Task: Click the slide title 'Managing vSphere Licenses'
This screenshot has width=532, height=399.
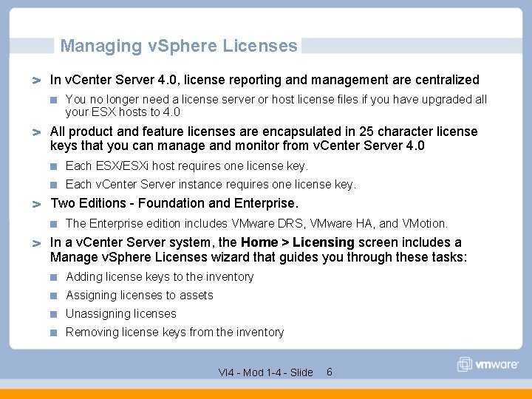Action: [179, 46]
